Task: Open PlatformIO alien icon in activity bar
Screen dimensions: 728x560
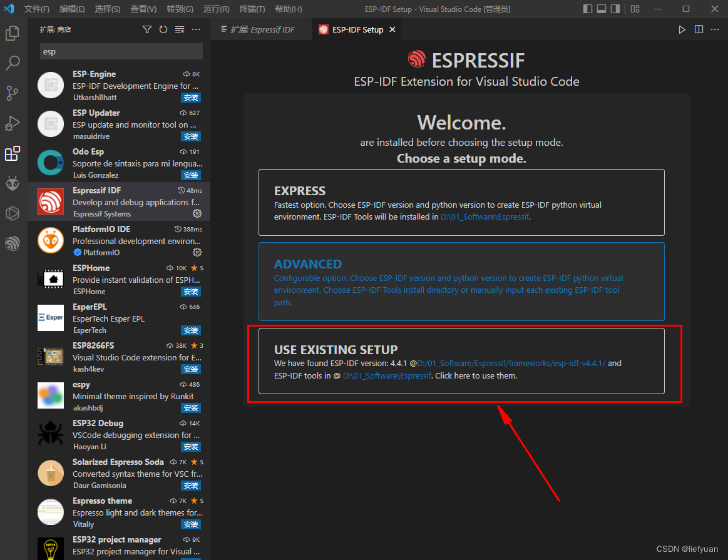Action: click(x=13, y=184)
